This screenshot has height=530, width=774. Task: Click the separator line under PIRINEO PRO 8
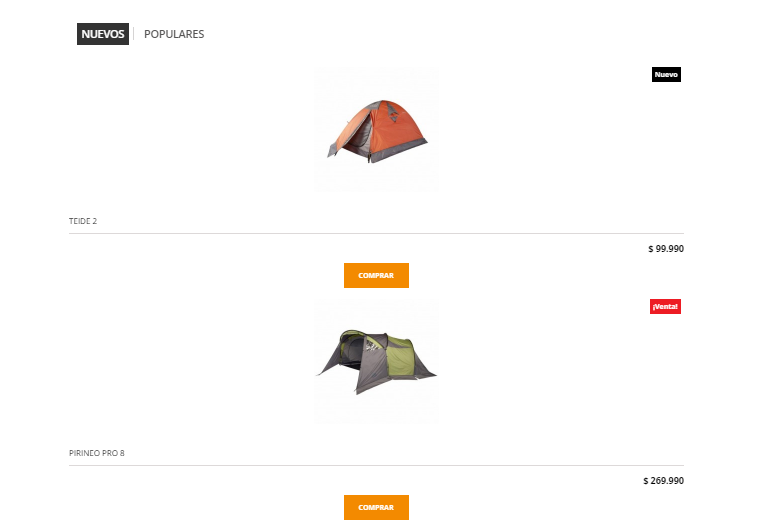pos(376,465)
